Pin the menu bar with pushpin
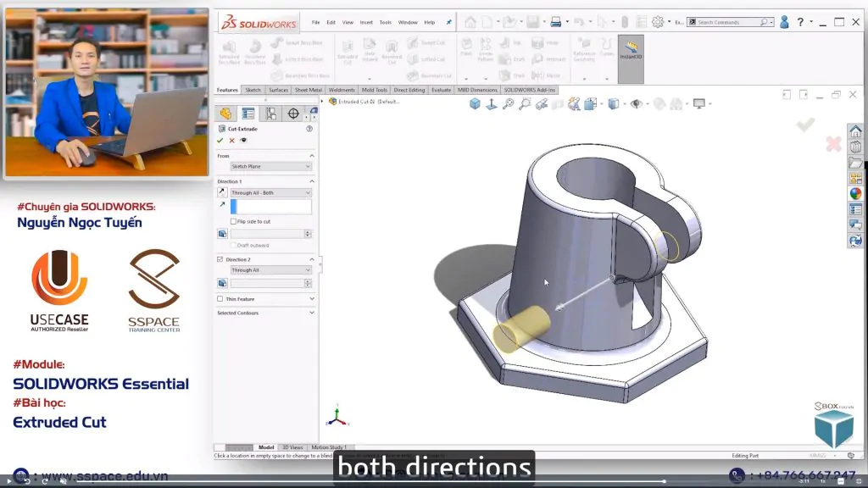This screenshot has height=488, width=868. 449,23
